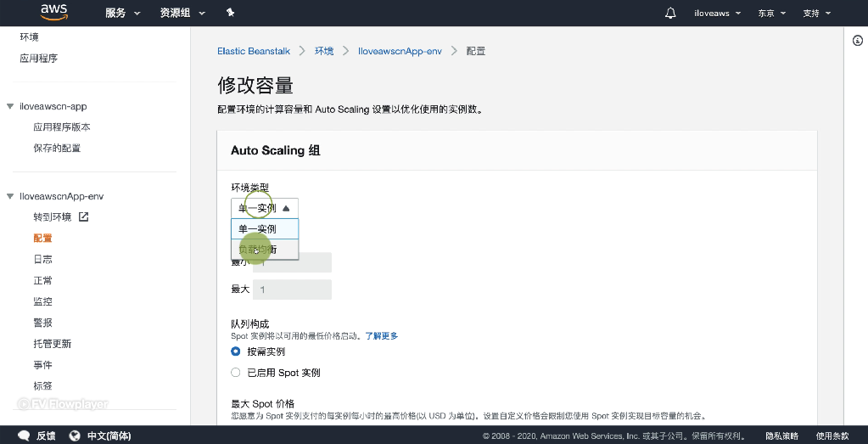868x444 pixels.
Task: Open 保存的配置 in sidebar
Action: (57, 149)
